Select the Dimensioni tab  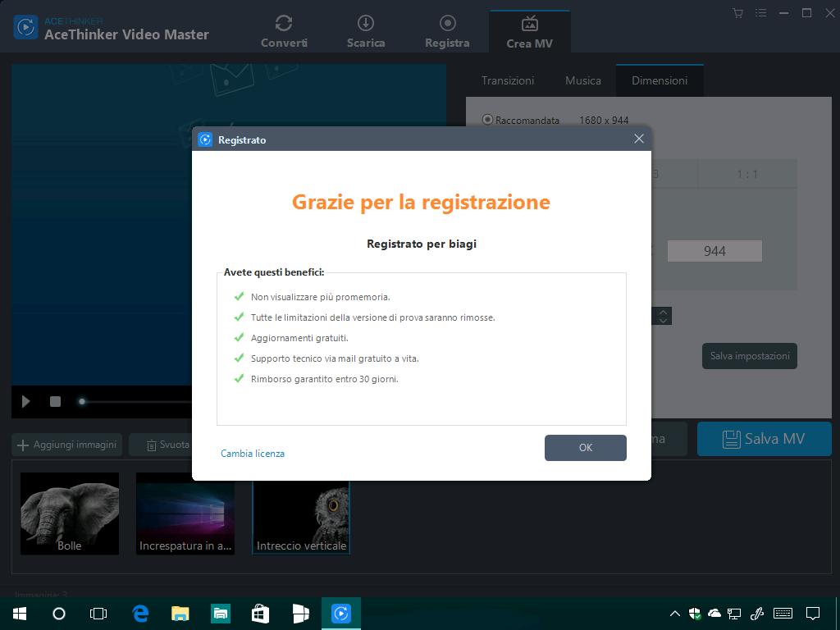660,80
